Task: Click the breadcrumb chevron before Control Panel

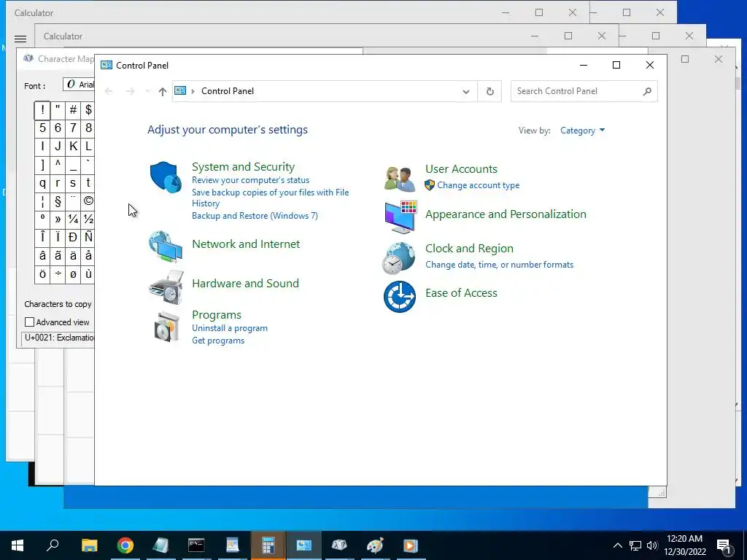Action: (x=193, y=91)
